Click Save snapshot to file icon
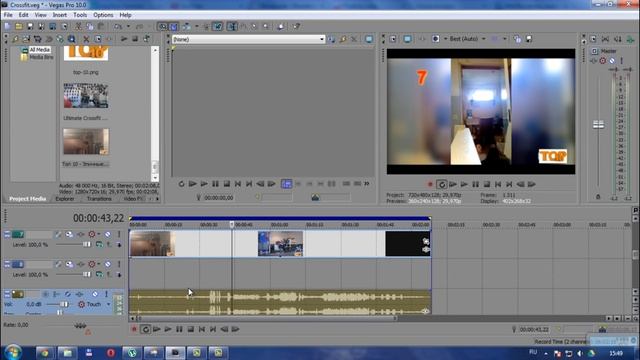Viewport: 640px width, 360px height. coord(529,39)
